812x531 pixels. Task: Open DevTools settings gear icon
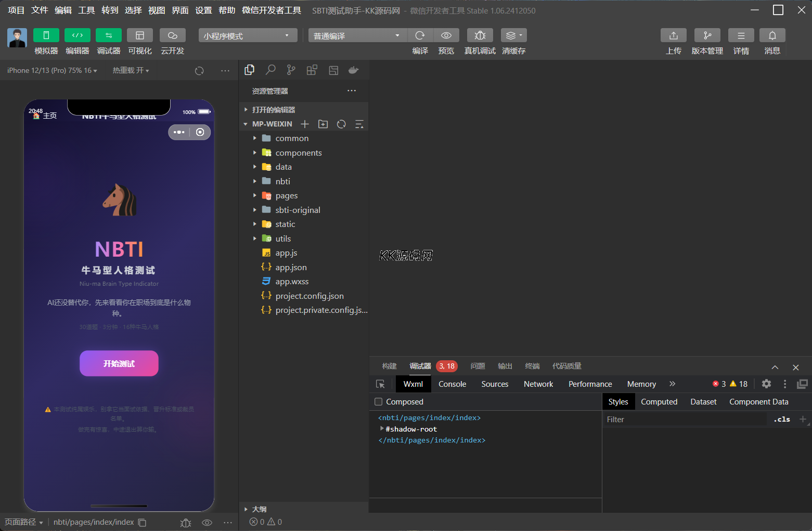pyautogui.click(x=766, y=384)
